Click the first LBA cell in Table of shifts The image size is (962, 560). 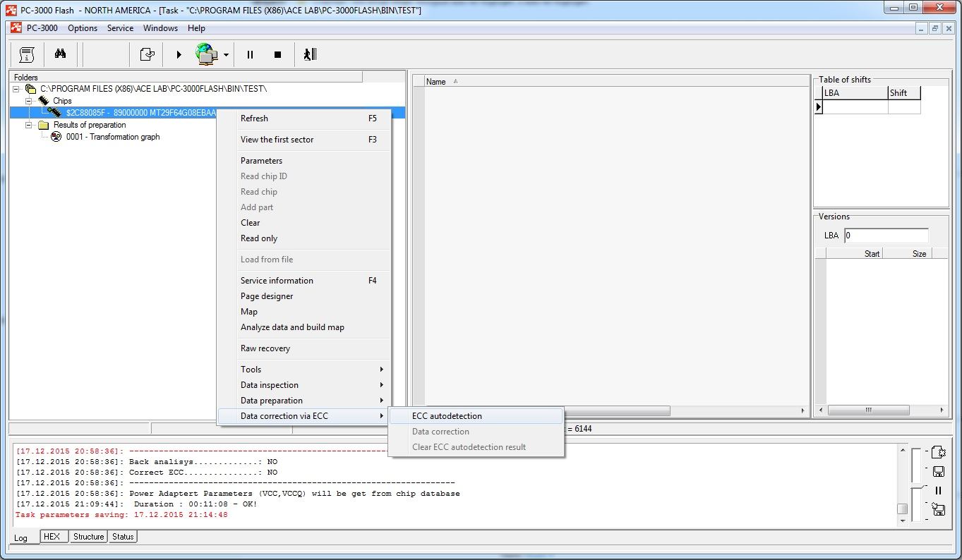click(855, 107)
